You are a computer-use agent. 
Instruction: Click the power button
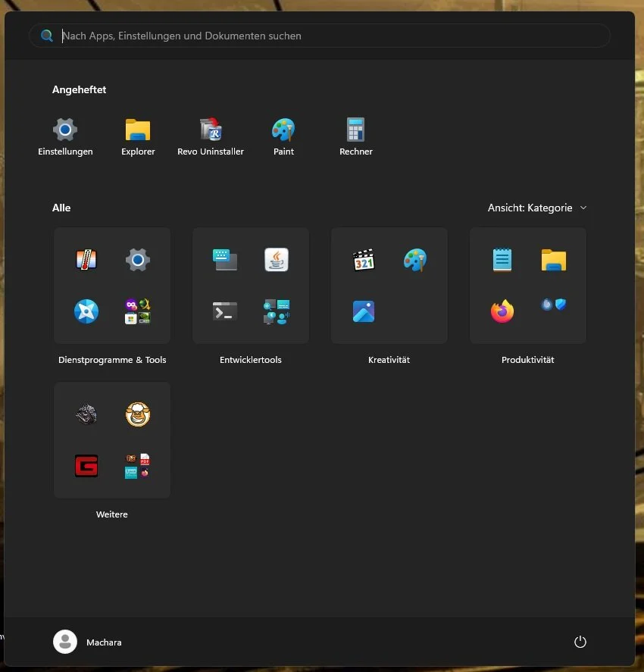(x=580, y=642)
